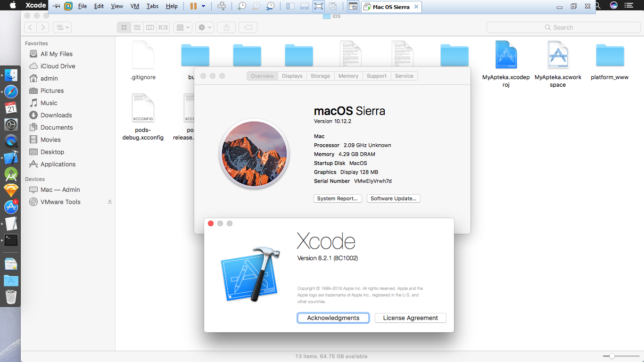
Task: Switch Finder to icon view
Action: [x=124, y=27]
